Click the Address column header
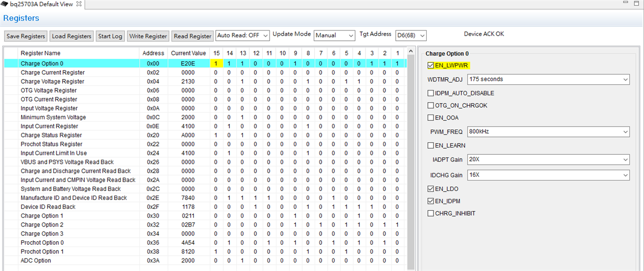 pyautogui.click(x=153, y=53)
